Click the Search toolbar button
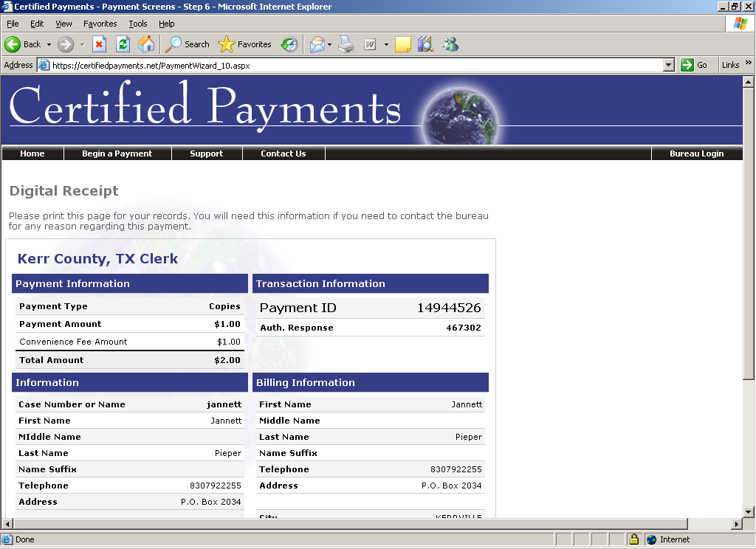The height and width of the screenshot is (549, 756). click(188, 44)
